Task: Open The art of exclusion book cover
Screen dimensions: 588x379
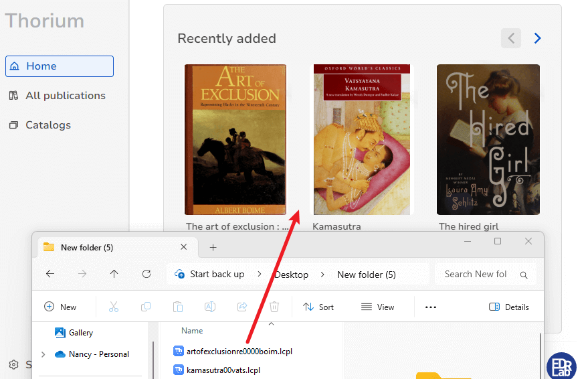Action: click(235, 139)
